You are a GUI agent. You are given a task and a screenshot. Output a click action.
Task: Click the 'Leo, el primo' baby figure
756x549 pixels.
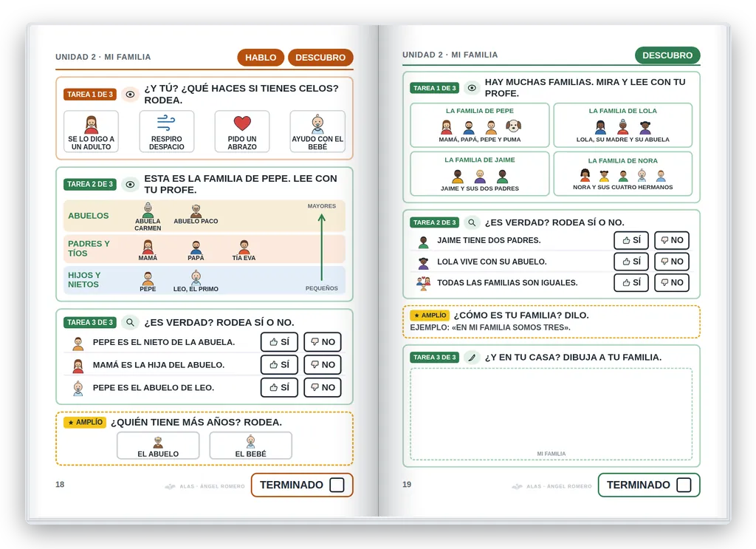pos(196,277)
